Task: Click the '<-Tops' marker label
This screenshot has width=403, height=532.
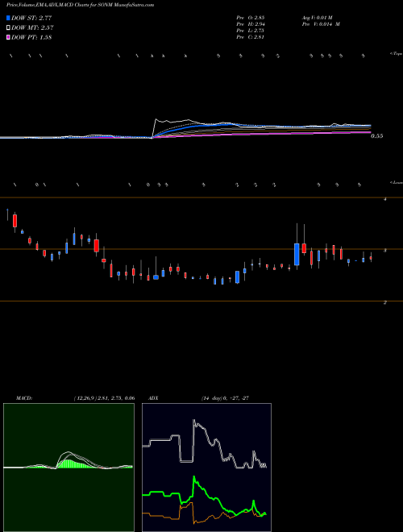Action: [x=396, y=54]
